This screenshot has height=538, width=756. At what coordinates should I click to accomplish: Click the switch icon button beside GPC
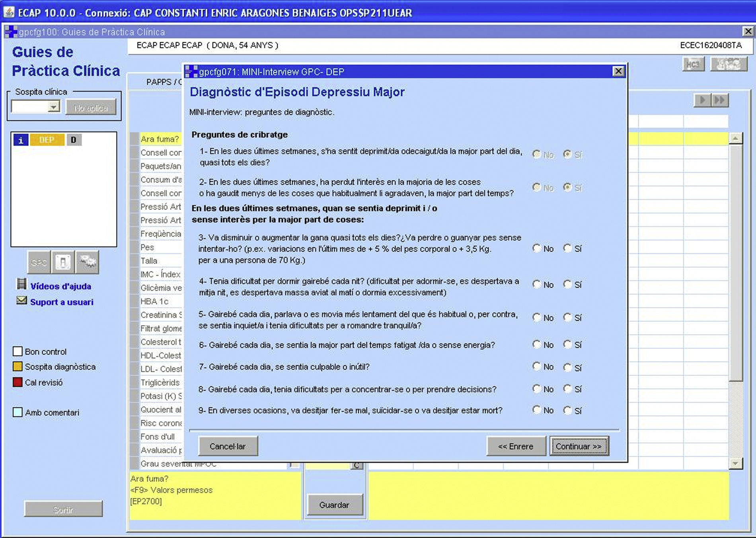[63, 262]
